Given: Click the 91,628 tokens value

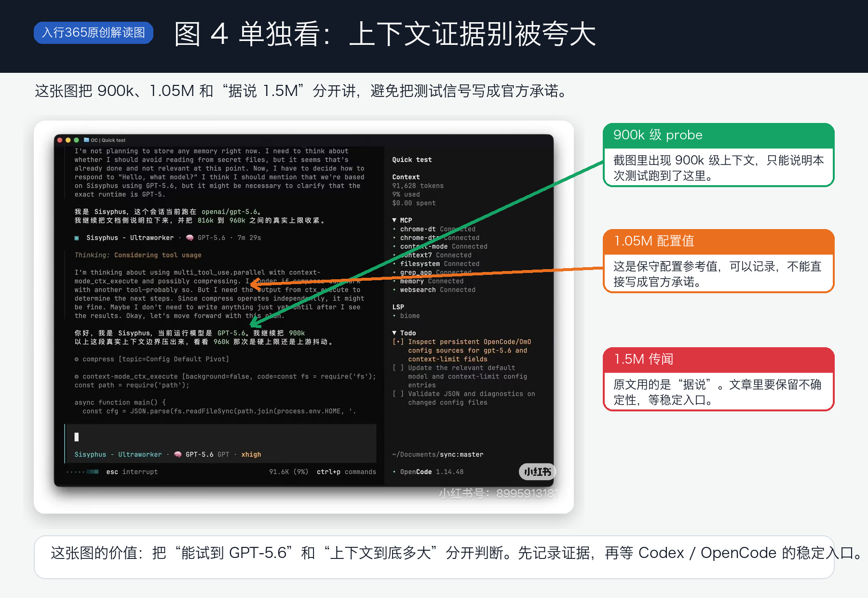Looking at the screenshot, I should [x=418, y=186].
